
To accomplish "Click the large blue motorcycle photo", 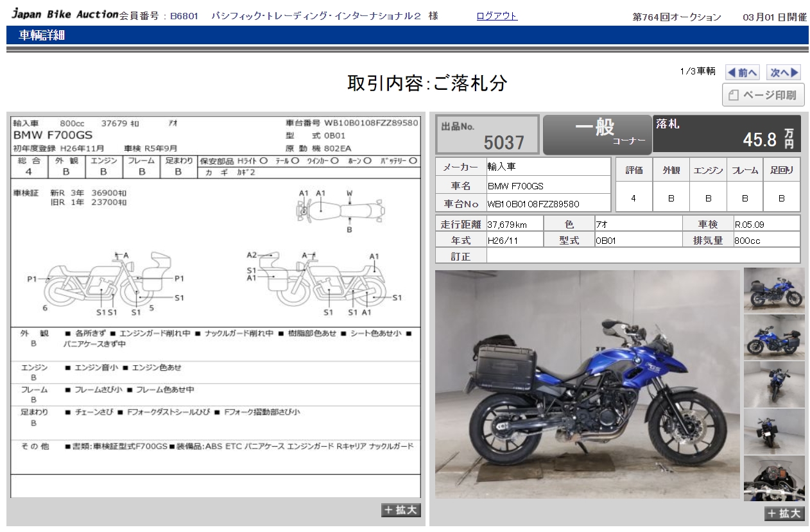I will 587,384.
